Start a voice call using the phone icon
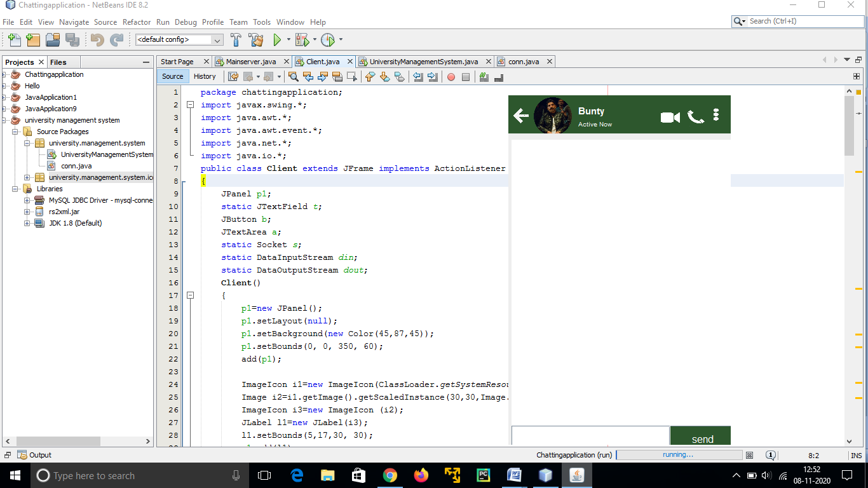The image size is (868, 488). [696, 116]
